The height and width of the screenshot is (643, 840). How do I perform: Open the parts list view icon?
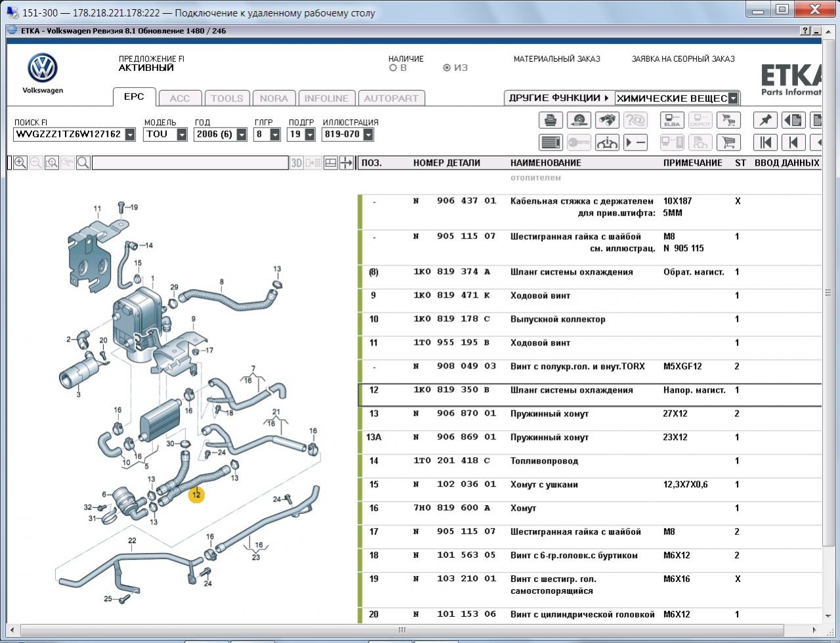click(550, 142)
